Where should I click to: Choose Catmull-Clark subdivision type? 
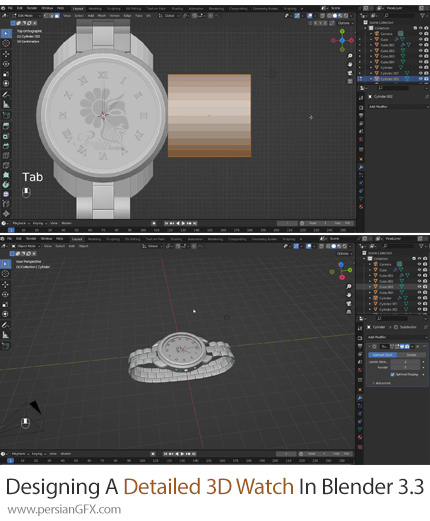[382, 355]
